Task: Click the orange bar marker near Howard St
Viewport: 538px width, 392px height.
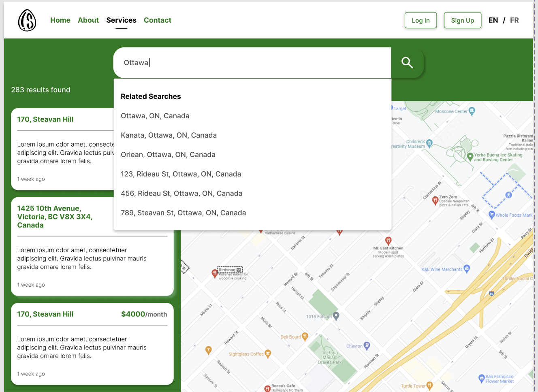Action: tap(209, 350)
